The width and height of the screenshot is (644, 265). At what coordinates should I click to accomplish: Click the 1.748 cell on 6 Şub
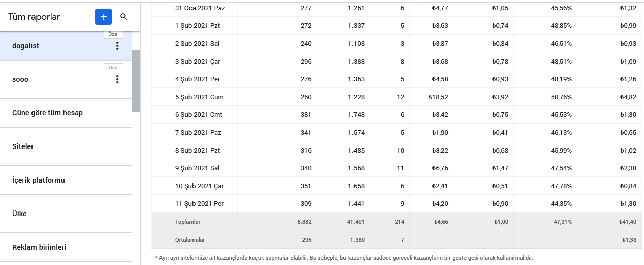(x=356, y=115)
